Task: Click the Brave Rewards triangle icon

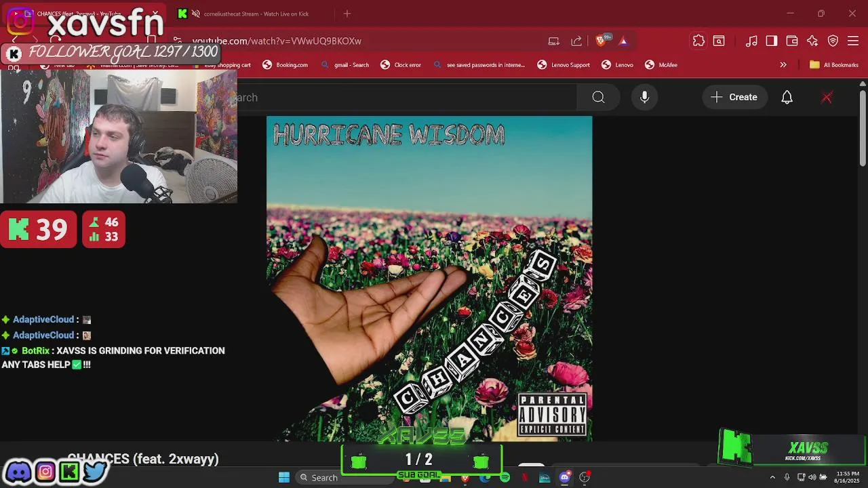Action: (623, 41)
